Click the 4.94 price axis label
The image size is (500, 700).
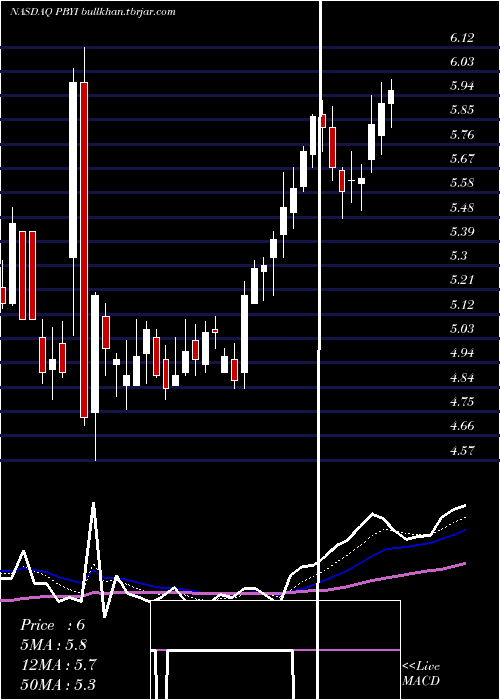point(462,353)
